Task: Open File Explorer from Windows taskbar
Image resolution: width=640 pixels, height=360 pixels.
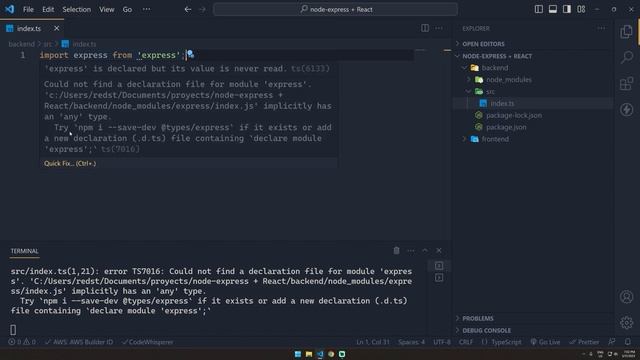Action: [x=309, y=354]
